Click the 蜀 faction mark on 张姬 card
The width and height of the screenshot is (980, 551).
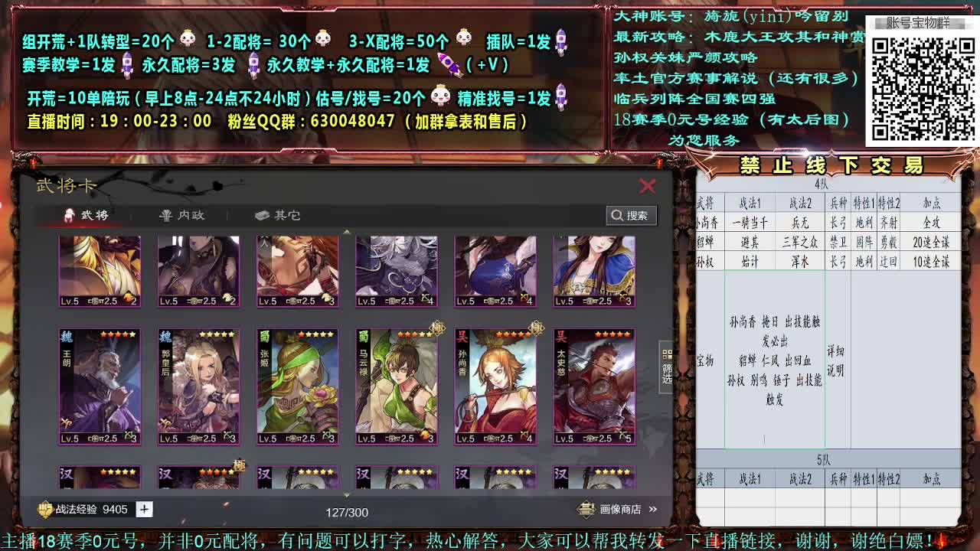[264, 337]
